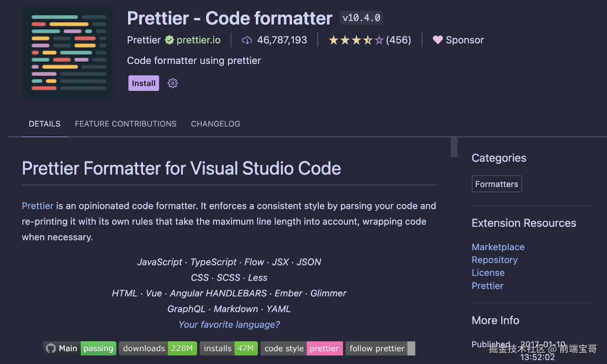Click the Sponsor heart icon
This screenshot has width=607, height=364.
point(438,40)
